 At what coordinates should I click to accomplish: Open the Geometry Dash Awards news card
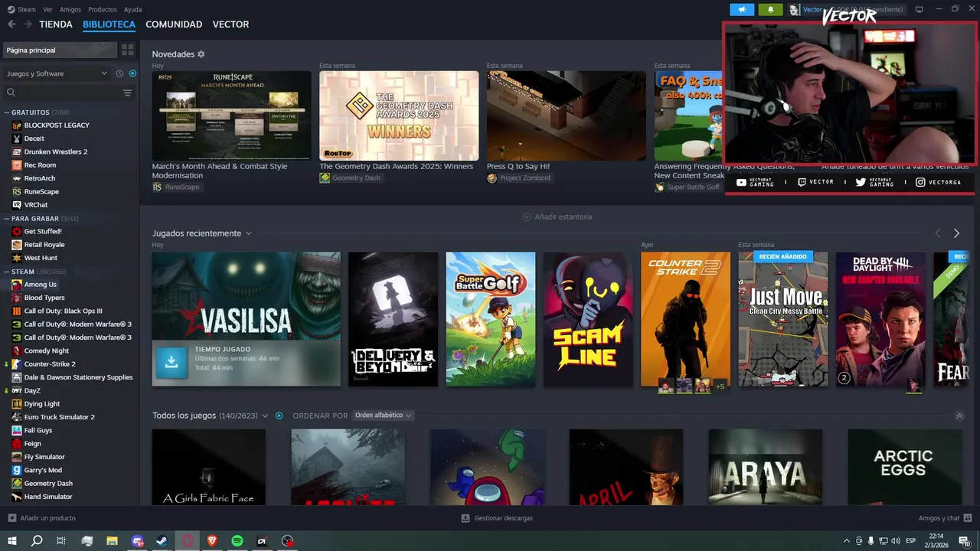(399, 116)
